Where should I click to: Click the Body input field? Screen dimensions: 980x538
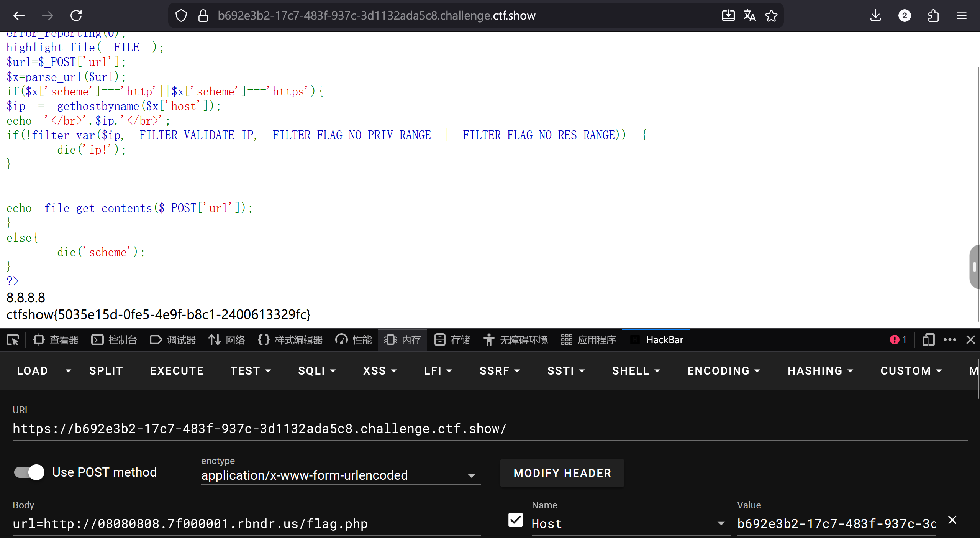(x=245, y=524)
